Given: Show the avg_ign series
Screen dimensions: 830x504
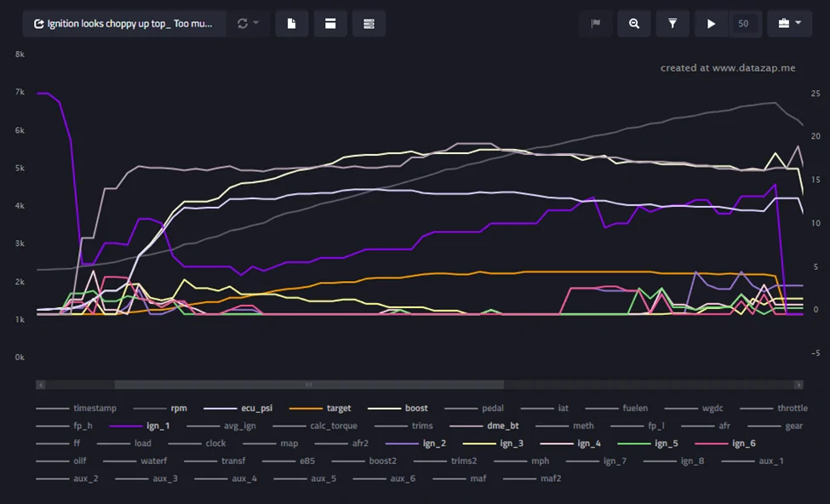Looking at the screenshot, I should pos(221,426).
